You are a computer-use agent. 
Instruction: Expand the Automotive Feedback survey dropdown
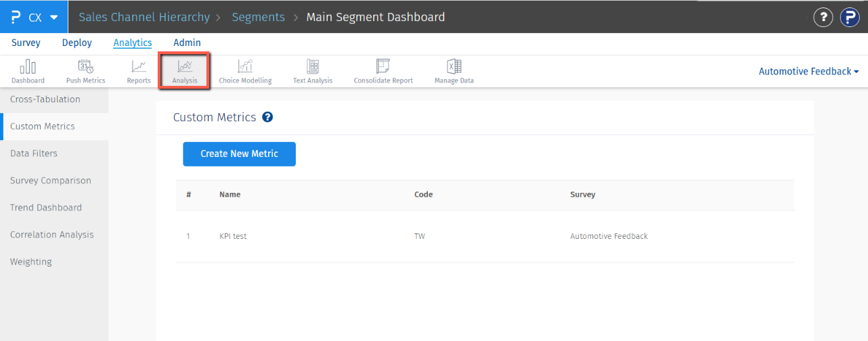click(x=808, y=71)
